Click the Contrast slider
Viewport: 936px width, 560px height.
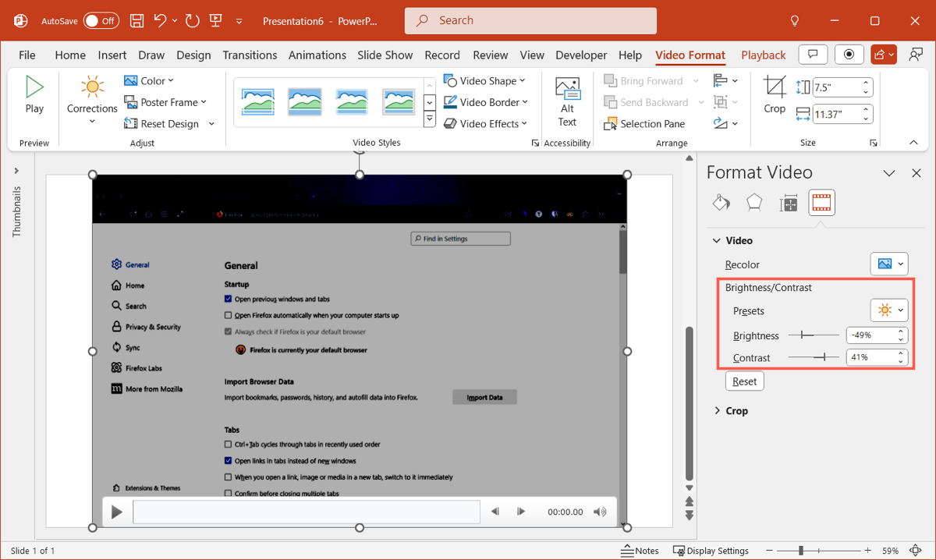point(814,357)
